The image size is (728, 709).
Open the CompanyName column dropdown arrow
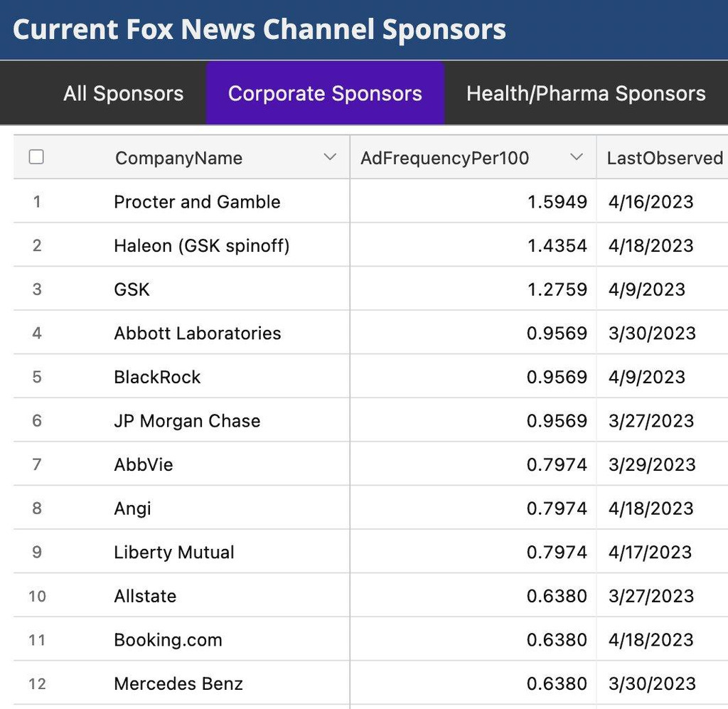(x=330, y=157)
